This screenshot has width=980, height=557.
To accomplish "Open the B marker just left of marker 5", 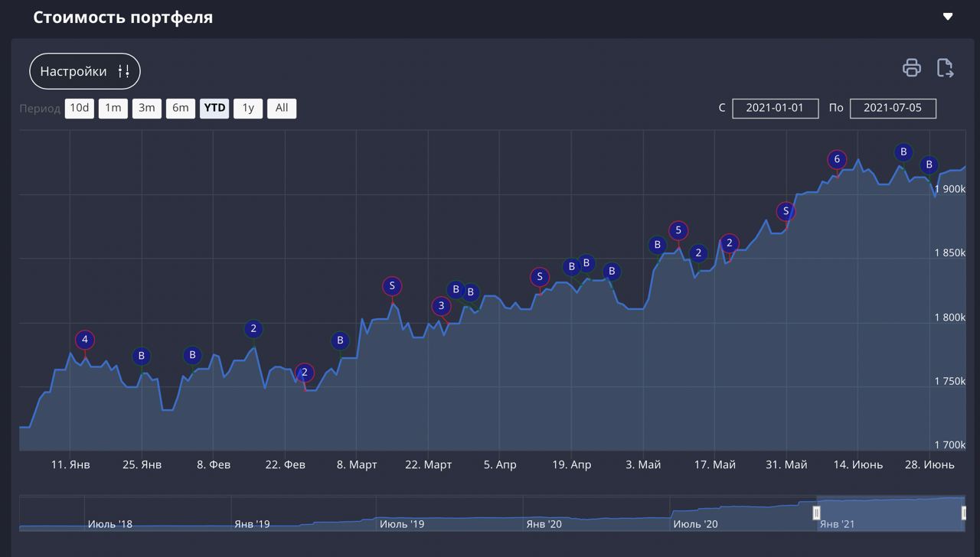I will coord(657,246).
